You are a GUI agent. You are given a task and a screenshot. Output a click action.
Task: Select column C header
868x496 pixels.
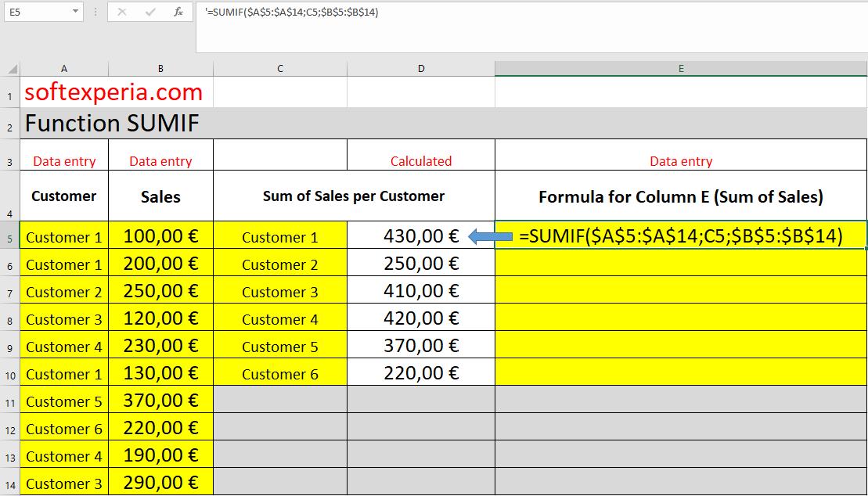280,69
